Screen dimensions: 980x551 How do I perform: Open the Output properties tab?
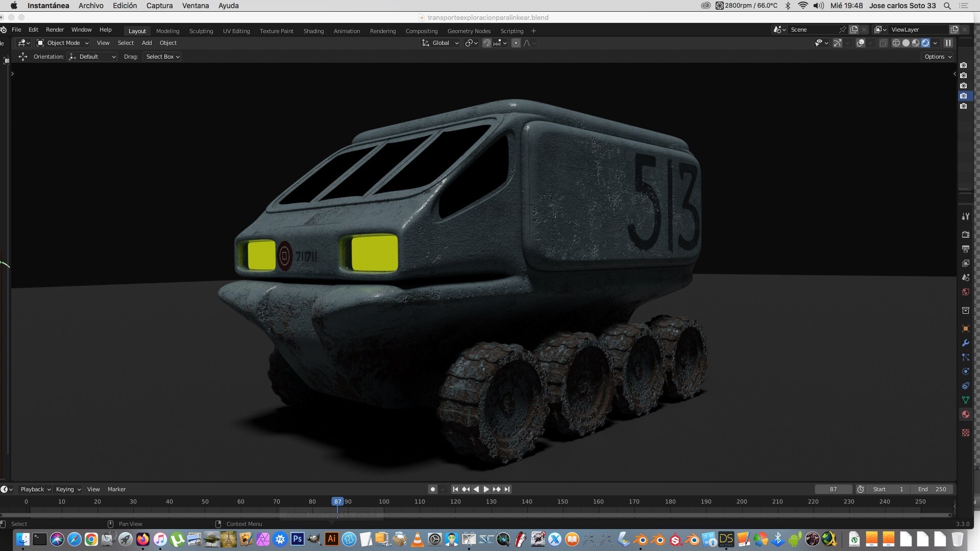point(965,249)
